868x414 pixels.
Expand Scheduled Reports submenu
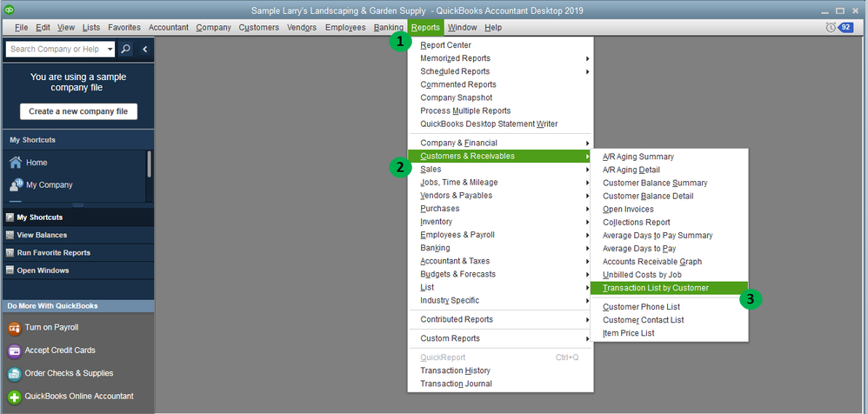587,71
